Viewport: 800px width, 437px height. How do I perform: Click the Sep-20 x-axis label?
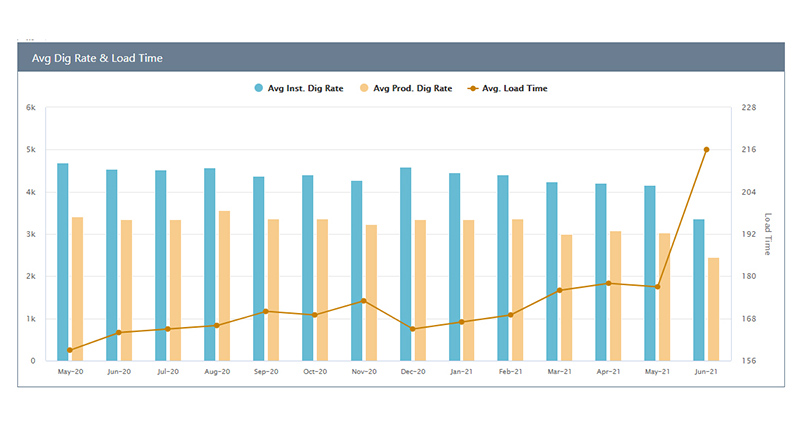pyautogui.click(x=266, y=371)
